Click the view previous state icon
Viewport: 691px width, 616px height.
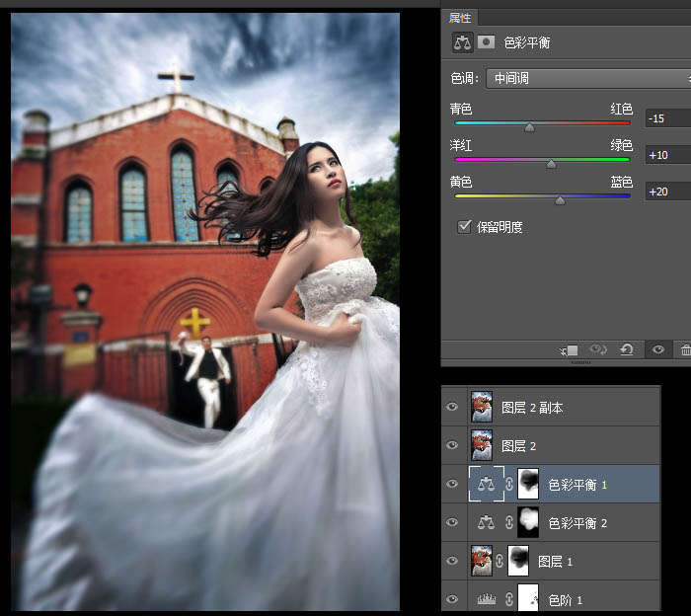[x=598, y=350]
